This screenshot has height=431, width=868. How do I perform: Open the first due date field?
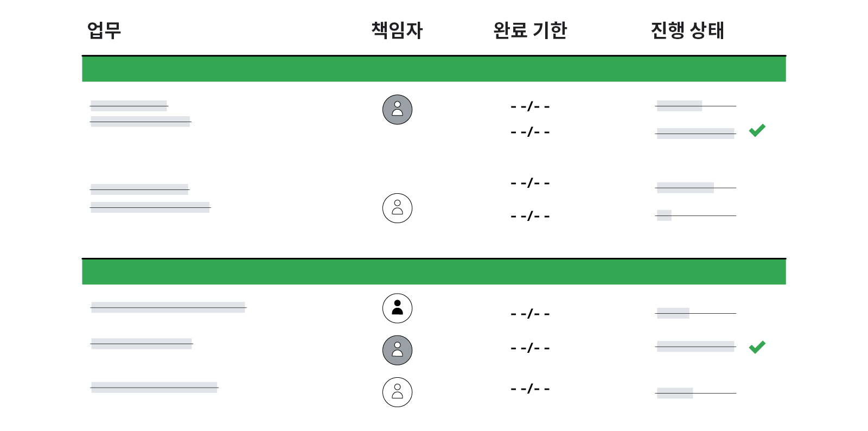530,106
